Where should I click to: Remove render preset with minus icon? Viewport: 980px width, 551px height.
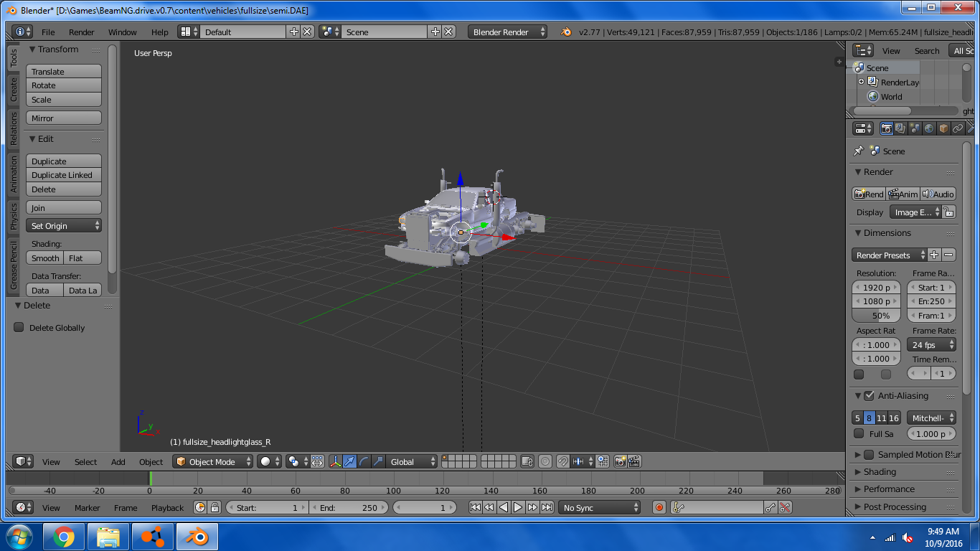click(948, 255)
